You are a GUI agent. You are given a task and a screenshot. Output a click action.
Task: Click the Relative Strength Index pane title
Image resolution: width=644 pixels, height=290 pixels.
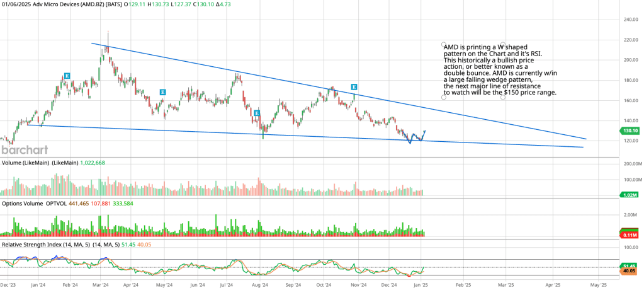(x=60, y=245)
